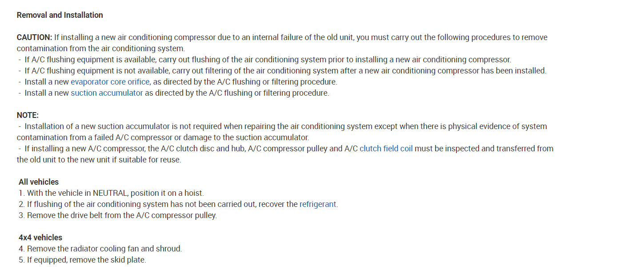Click step 3 about removing drive belt
This screenshot has height=267, width=644.
point(118,215)
